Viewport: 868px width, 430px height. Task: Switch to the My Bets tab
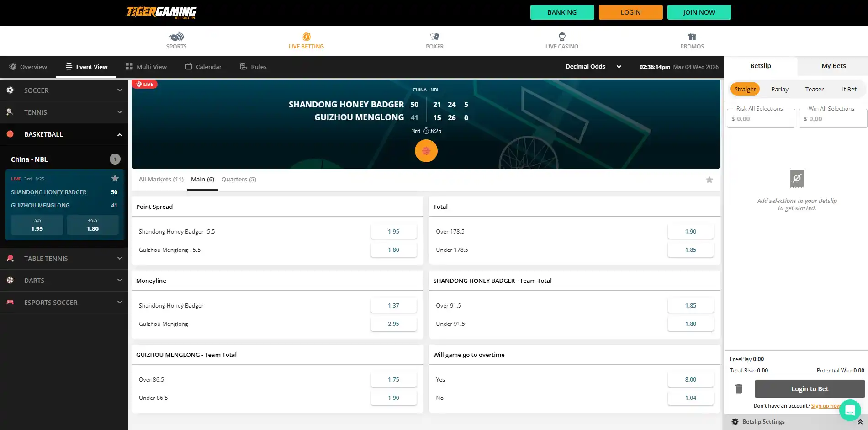point(833,66)
